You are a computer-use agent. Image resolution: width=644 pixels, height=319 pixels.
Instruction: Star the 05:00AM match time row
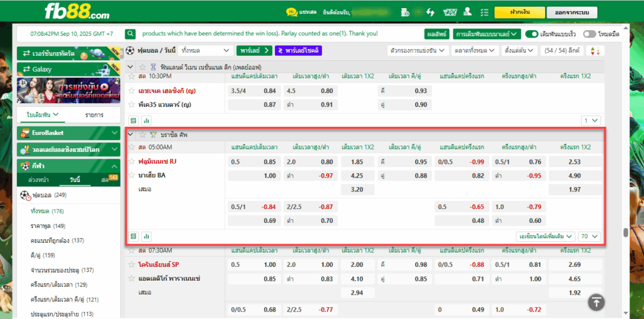[x=131, y=147]
